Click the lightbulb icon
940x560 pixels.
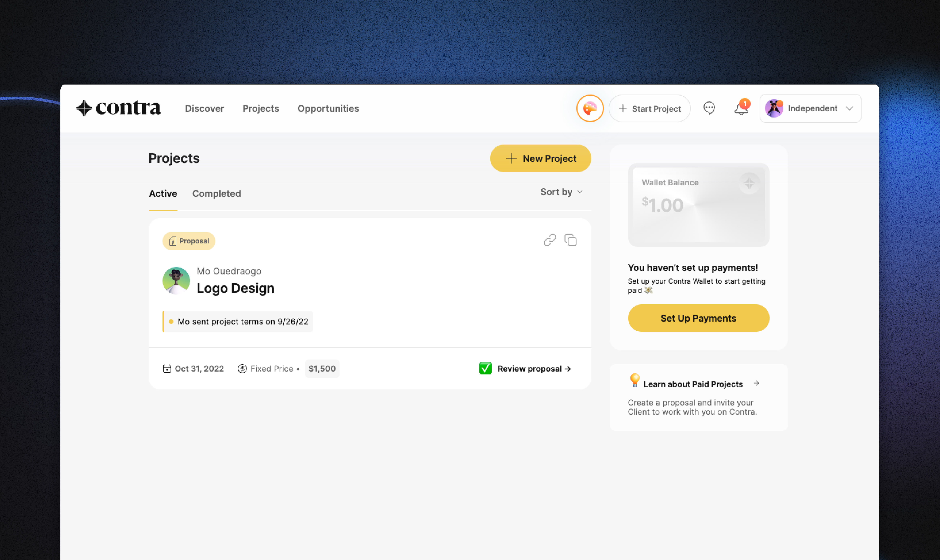point(635,380)
